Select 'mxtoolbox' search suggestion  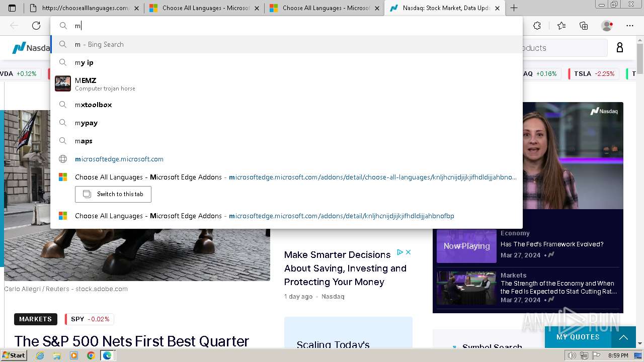click(287, 105)
